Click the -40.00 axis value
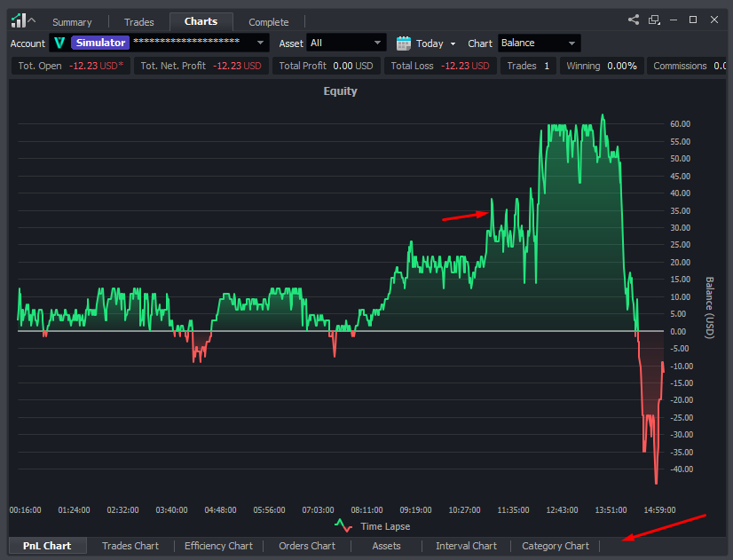 click(x=682, y=469)
